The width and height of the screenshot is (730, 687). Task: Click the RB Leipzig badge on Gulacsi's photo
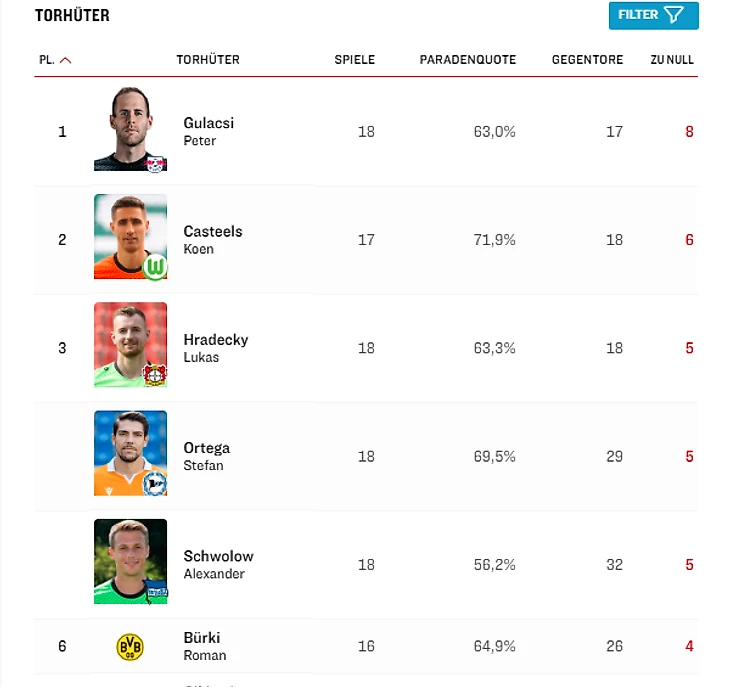pyautogui.click(x=155, y=163)
